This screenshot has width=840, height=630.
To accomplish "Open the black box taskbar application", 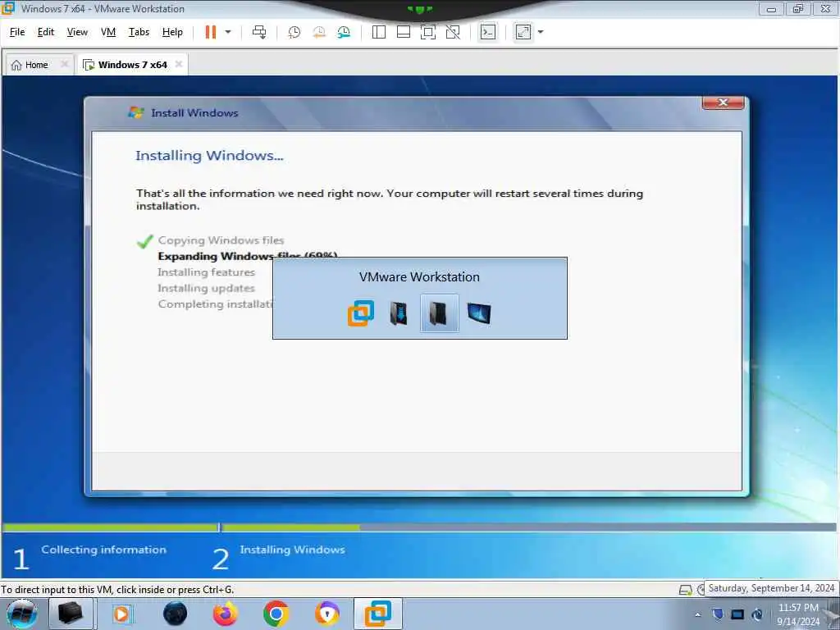I will tap(71, 614).
